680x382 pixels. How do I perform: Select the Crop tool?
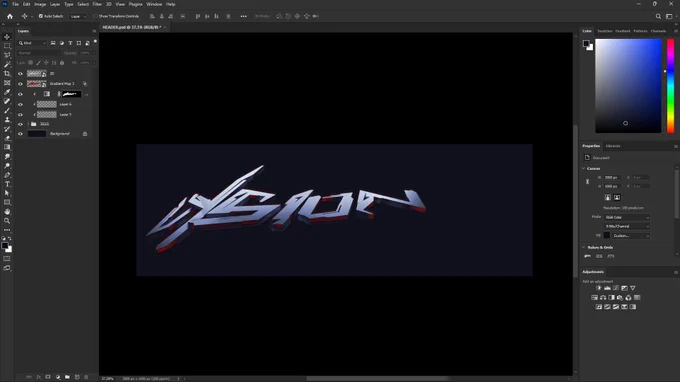[x=7, y=74]
